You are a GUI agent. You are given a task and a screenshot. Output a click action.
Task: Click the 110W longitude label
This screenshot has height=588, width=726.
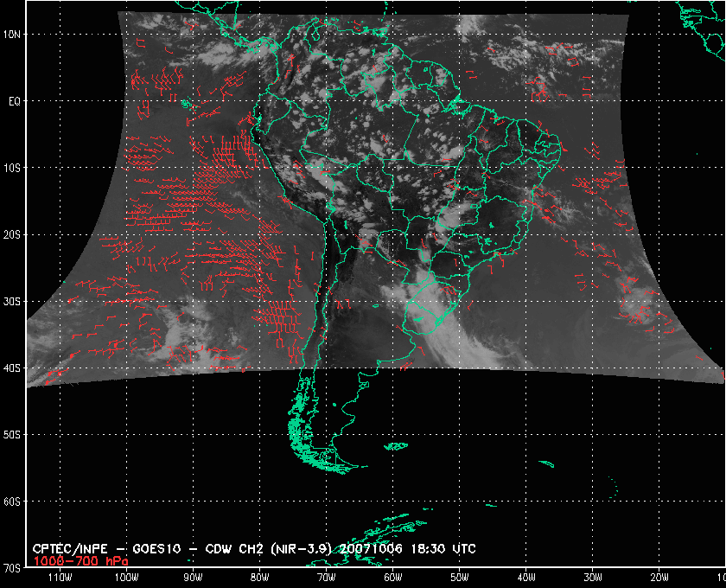(x=60, y=576)
